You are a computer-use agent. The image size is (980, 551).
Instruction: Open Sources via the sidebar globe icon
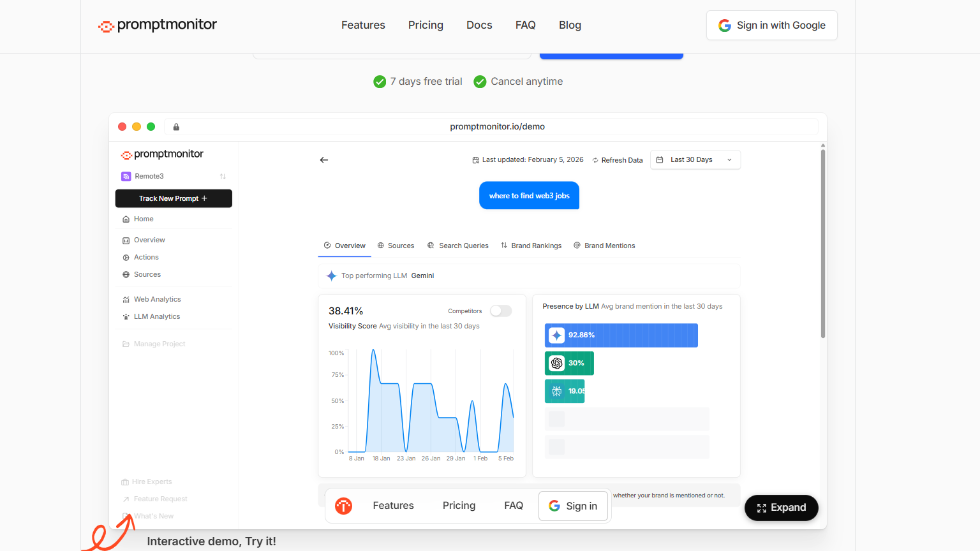[126, 274]
